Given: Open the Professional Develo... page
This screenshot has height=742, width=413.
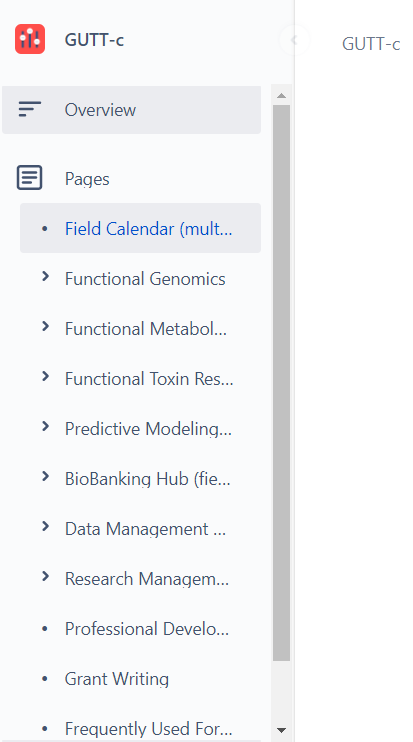Looking at the screenshot, I should 147,629.
